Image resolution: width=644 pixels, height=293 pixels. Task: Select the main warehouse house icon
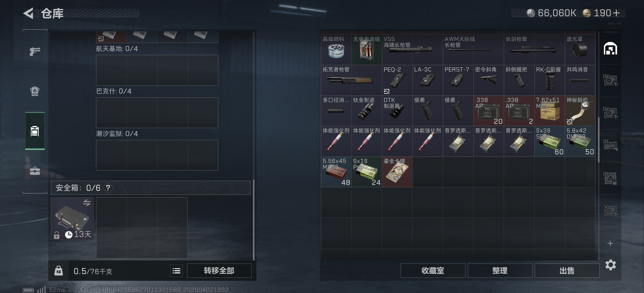[x=610, y=49]
